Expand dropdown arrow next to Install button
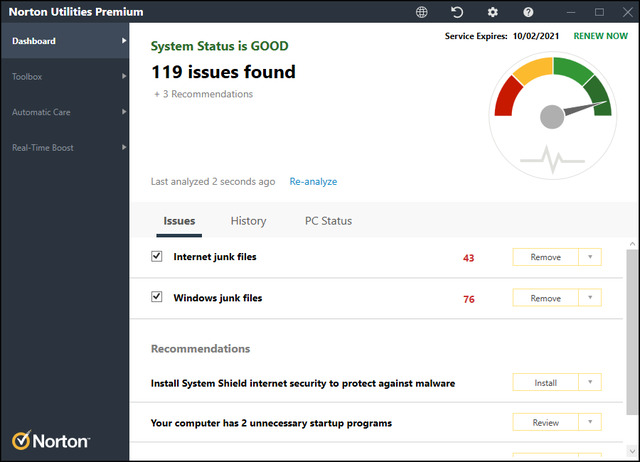 590,382
